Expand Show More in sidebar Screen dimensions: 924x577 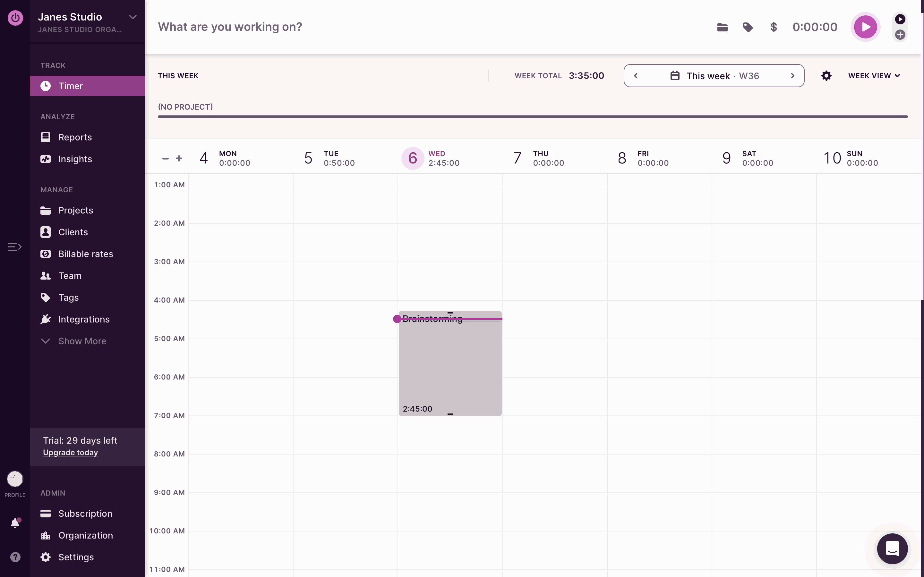pos(82,341)
